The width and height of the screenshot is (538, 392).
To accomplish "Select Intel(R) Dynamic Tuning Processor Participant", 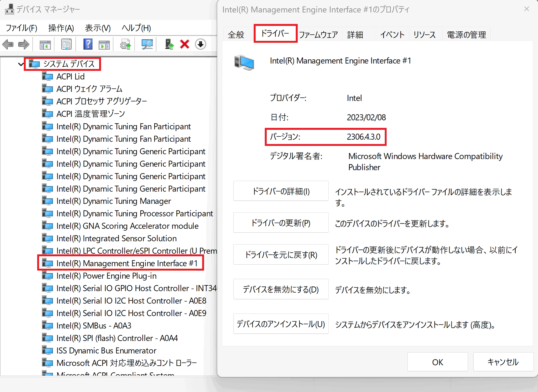I will [134, 213].
